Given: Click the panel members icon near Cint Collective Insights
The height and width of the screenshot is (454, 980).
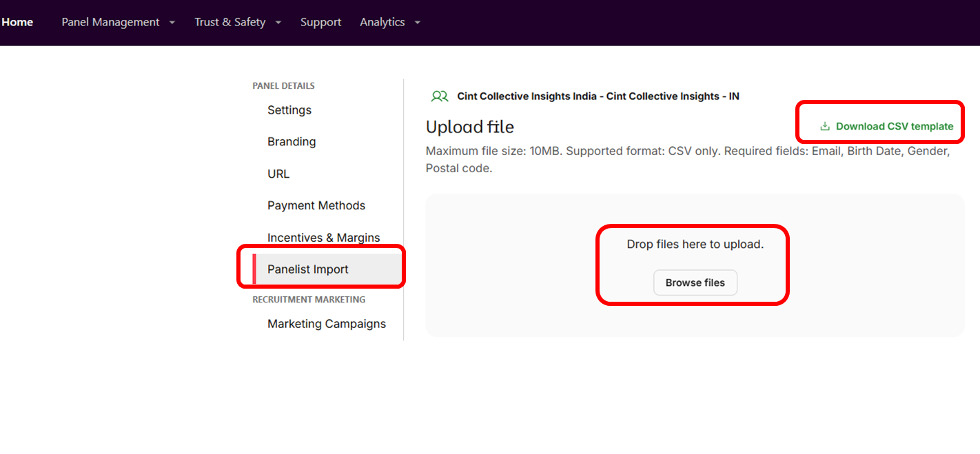Looking at the screenshot, I should point(440,96).
